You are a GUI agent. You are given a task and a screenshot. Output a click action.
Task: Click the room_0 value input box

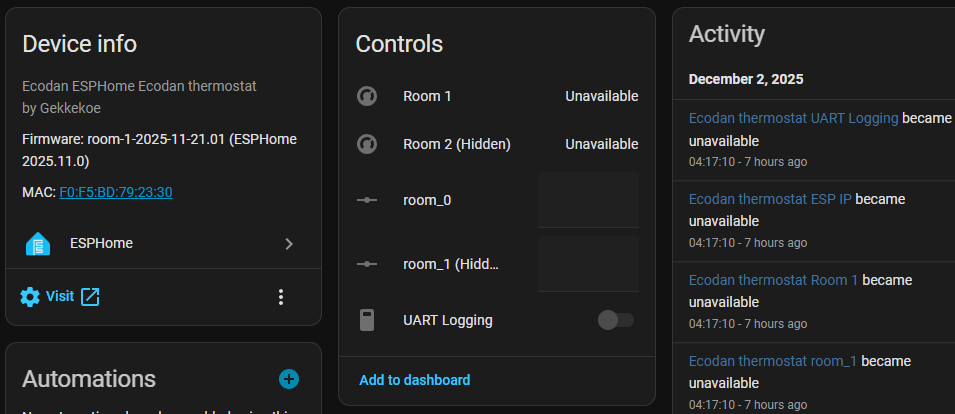tap(588, 200)
